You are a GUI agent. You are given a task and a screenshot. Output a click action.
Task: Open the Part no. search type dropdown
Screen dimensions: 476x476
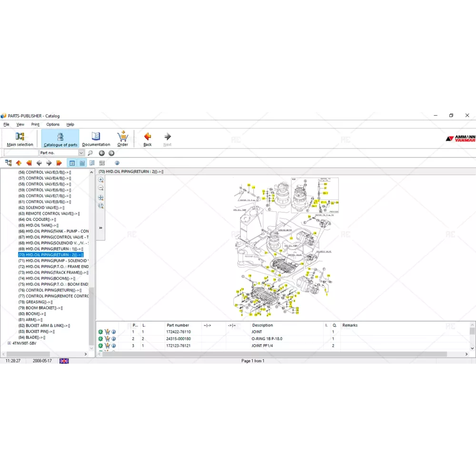(81, 153)
